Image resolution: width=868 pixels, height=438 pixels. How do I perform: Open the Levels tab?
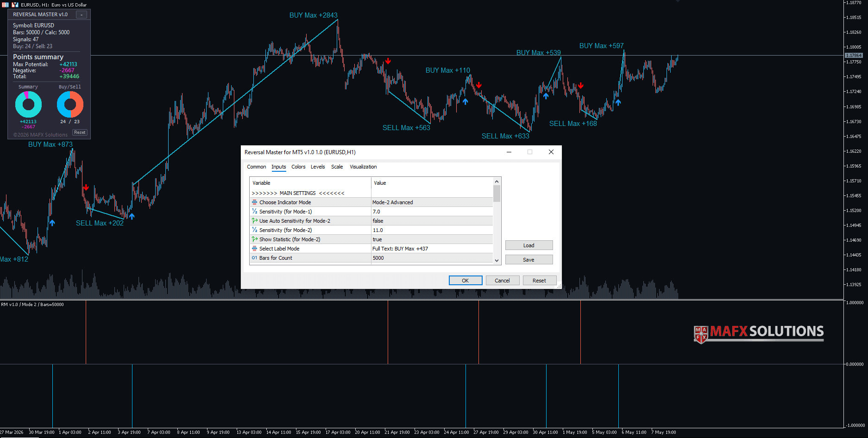coord(318,167)
